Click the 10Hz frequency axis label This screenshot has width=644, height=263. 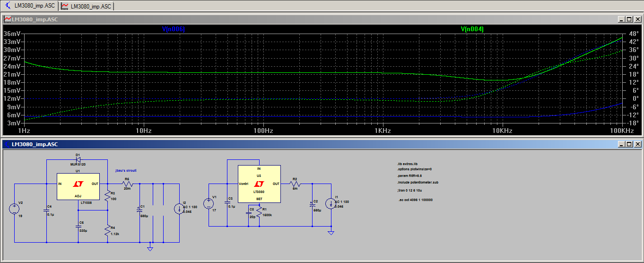(x=143, y=131)
